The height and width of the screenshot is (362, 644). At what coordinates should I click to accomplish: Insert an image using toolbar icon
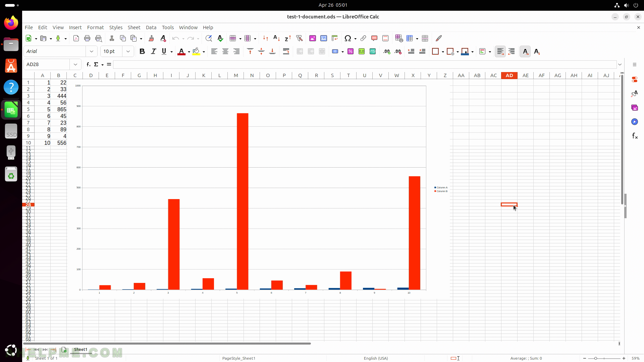[313, 38]
